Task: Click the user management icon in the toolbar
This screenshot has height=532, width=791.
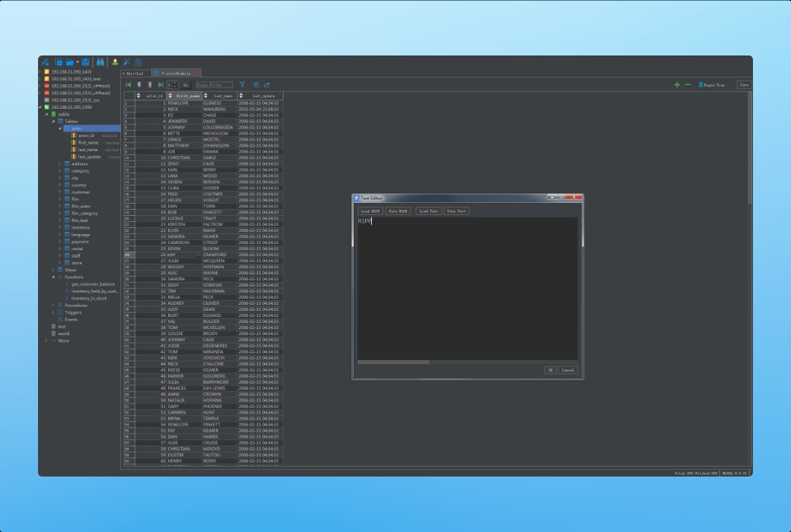Action: tap(115, 62)
